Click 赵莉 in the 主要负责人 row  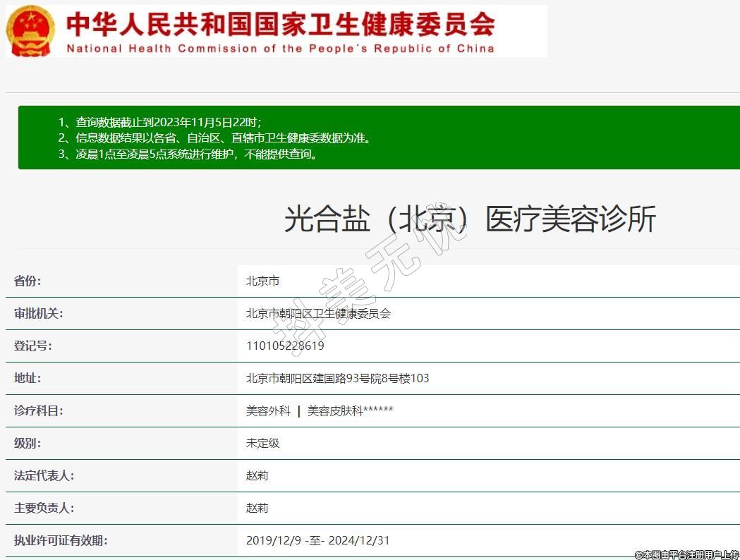[257, 508]
